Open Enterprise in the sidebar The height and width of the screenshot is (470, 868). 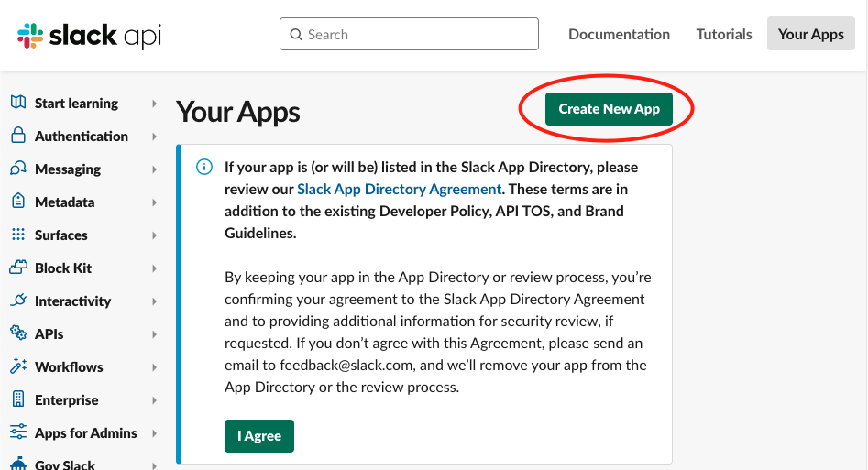66,400
